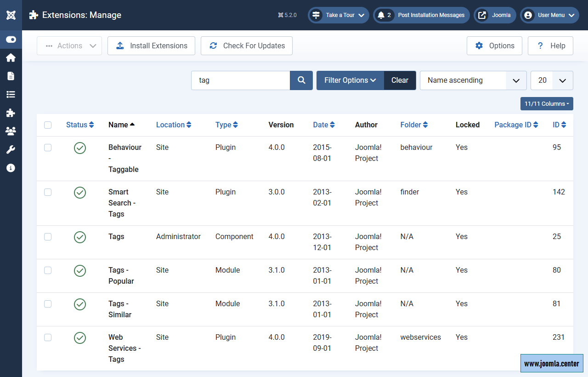The image size is (588, 377).
Task: Click ID value 231
Action: [x=559, y=337]
